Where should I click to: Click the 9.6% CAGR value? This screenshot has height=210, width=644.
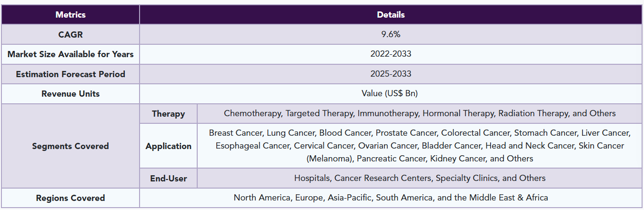pyautogui.click(x=391, y=34)
